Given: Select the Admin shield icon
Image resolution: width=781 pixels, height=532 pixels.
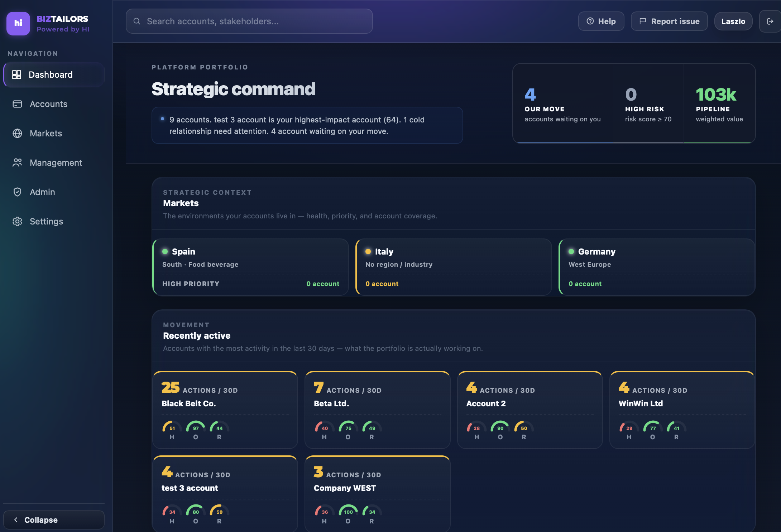Looking at the screenshot, I should [x=18, y=192].
